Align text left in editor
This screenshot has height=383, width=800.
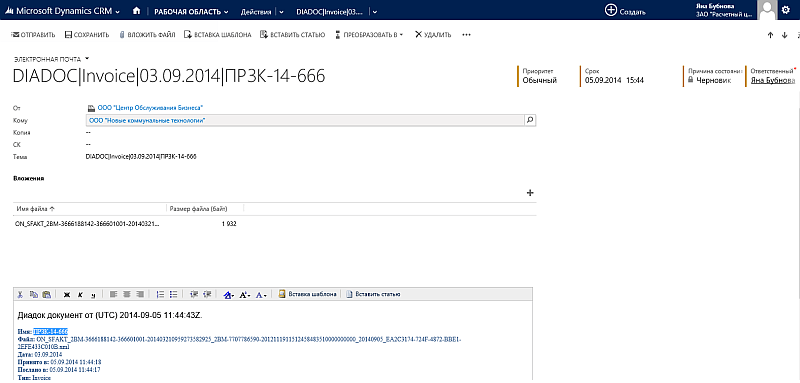(x=113, y=294)
